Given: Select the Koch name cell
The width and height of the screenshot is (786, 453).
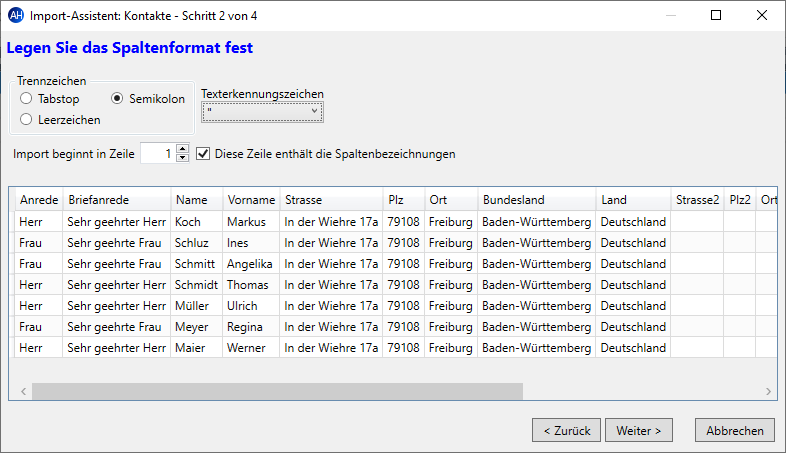Looking at the screenshot, I should click(x=196, y=221).
